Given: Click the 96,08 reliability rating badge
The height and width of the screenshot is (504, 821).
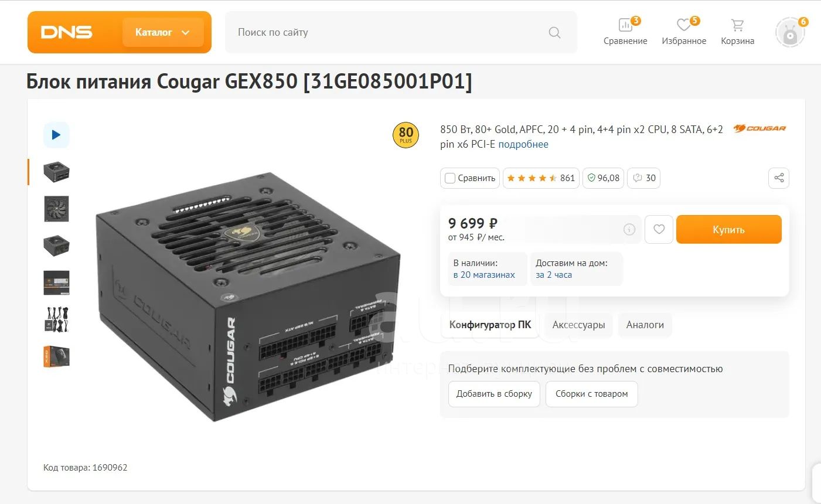Looking at the screenshot, I should [x=603, y=178].
